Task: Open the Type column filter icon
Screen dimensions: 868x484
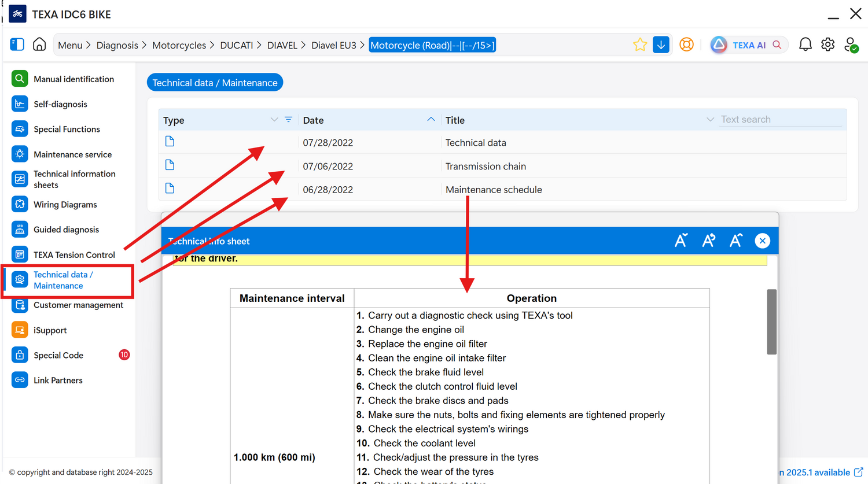Action: pos(288,120)
